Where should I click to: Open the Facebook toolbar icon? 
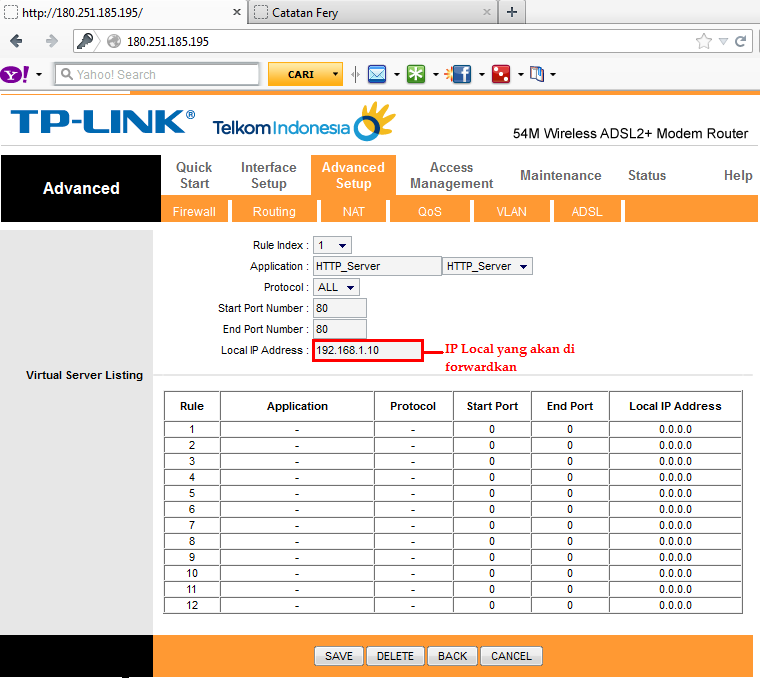point(458,74)
